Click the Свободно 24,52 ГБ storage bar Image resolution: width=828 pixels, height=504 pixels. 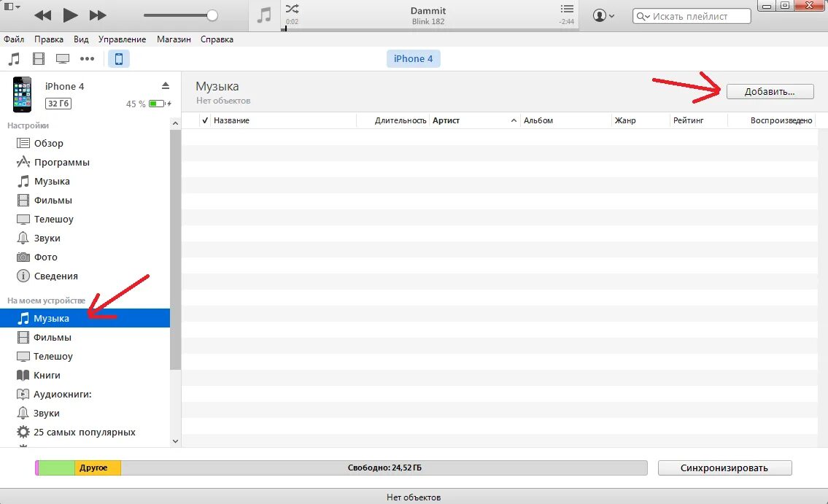pos(384,468)
